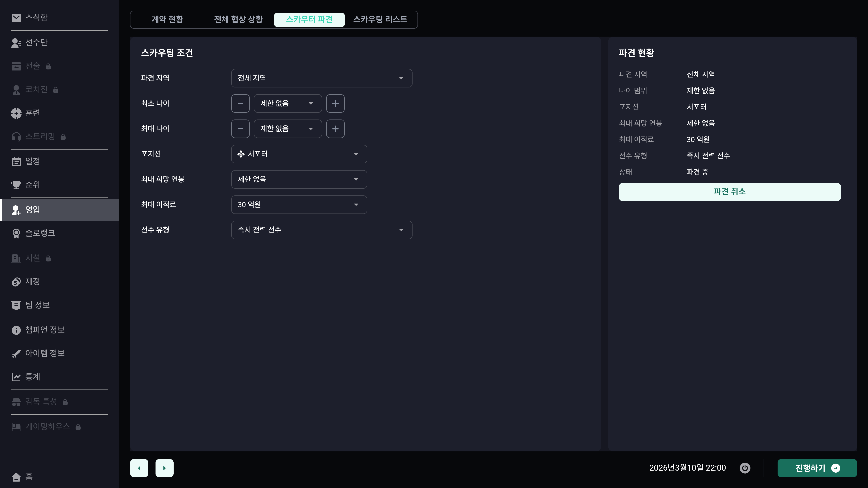Viewport: 868px width, 488px height.
Task: Increase 최소 나이 with plus button
Action: (335, 103)
